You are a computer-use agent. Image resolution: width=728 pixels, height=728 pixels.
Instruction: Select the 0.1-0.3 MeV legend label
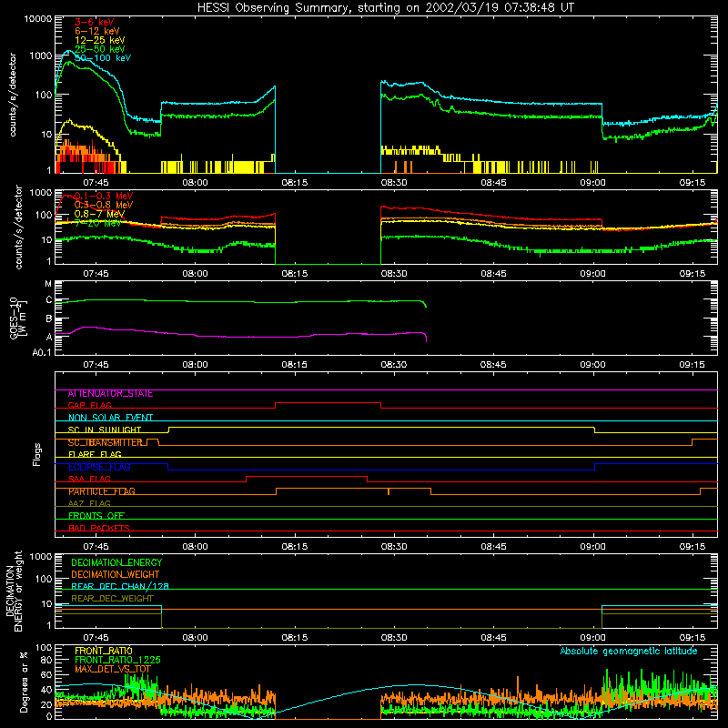[x=103, y=196]
